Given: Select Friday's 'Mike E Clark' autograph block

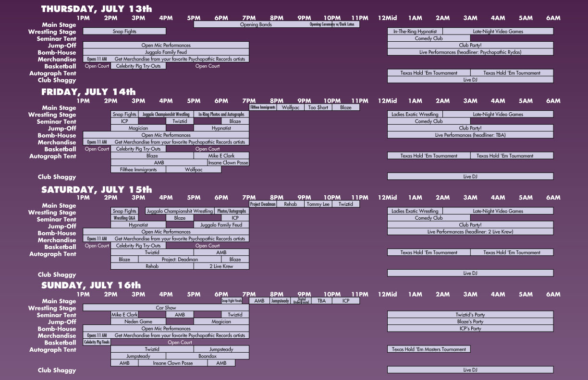Looking at the screenshot, I should tap(221, 155).
